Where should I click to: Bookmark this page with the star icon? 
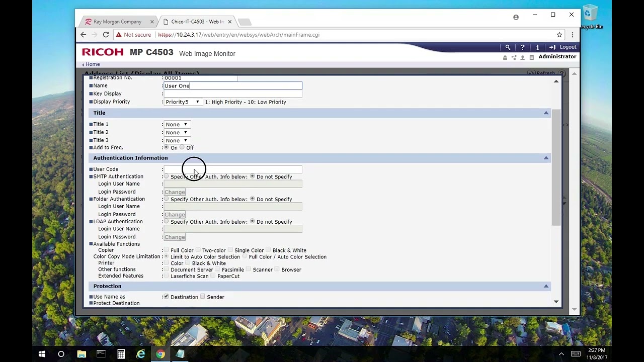[559, 35]
